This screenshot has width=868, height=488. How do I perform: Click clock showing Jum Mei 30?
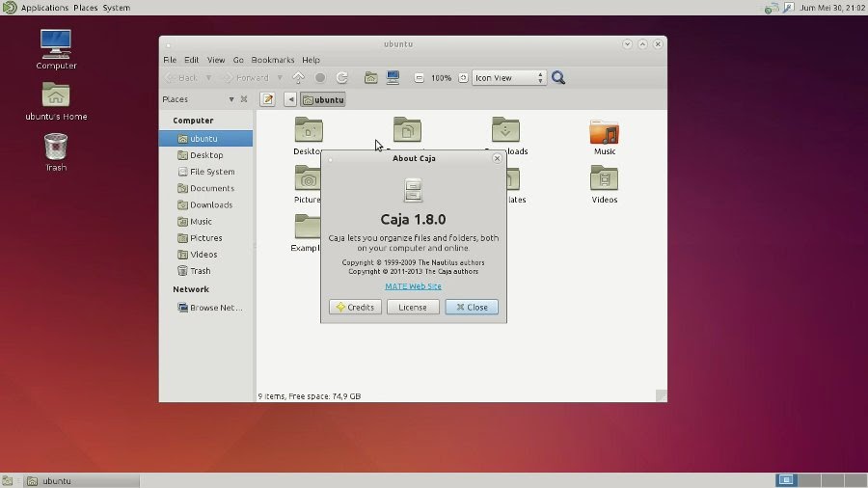pos(832,8)
